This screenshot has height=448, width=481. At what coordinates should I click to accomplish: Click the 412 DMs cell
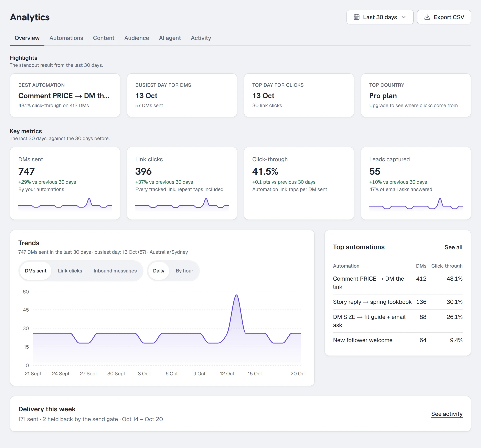(421, 279)
